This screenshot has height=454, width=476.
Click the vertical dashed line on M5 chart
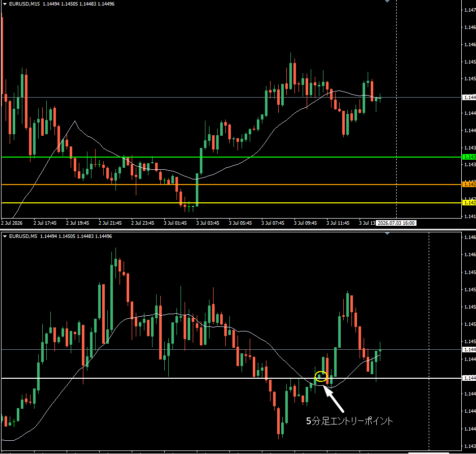pos(429,342)
